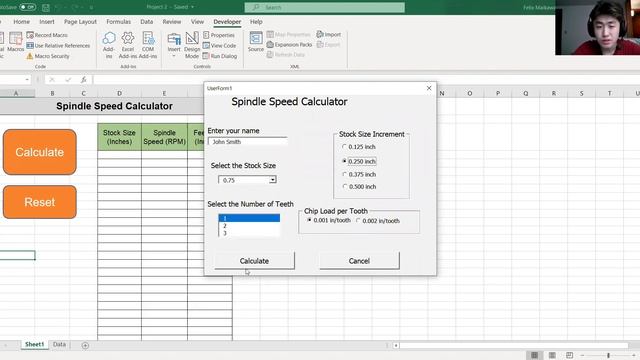
Task: Close the UserForm1 dialog
Action: 429,88
